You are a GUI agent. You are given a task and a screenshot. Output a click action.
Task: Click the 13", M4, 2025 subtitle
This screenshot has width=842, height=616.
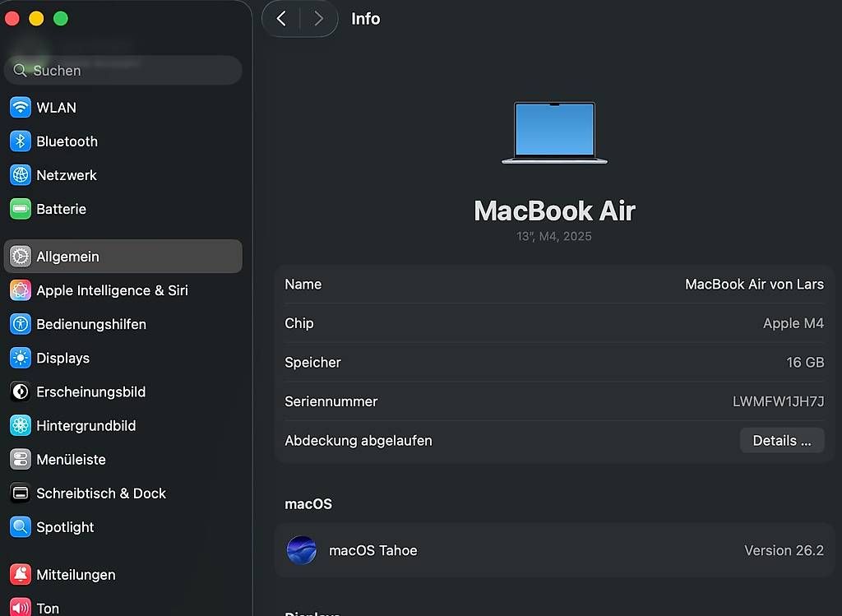[554, 236]
